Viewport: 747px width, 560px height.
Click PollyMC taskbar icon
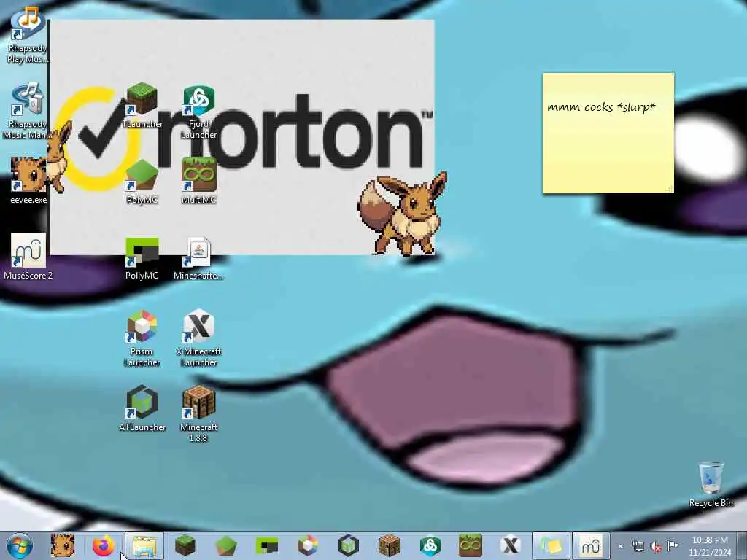267,545
